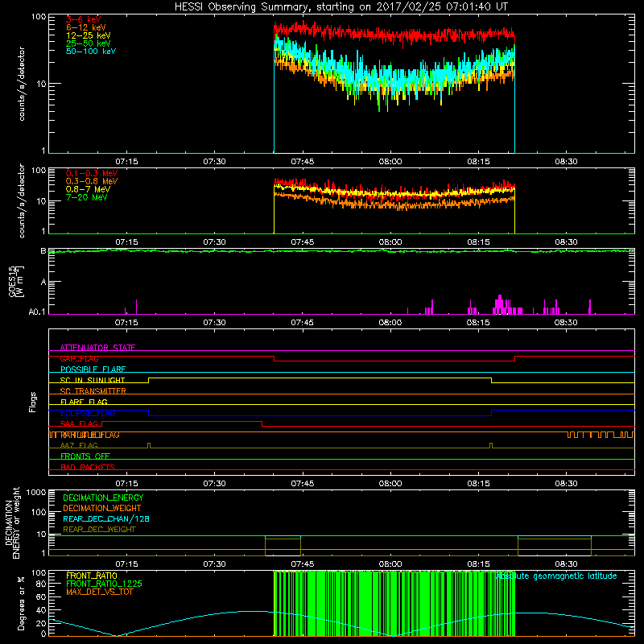Image resolution: width=644 pixels, height=644 pixels.
Task: Click 07:45 tick under the keV panel
Action: (303, 162)
